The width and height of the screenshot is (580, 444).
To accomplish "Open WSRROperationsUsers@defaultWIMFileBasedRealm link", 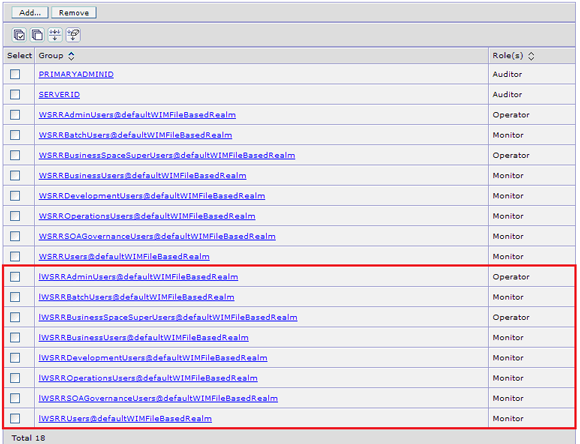I will [147, 216].
